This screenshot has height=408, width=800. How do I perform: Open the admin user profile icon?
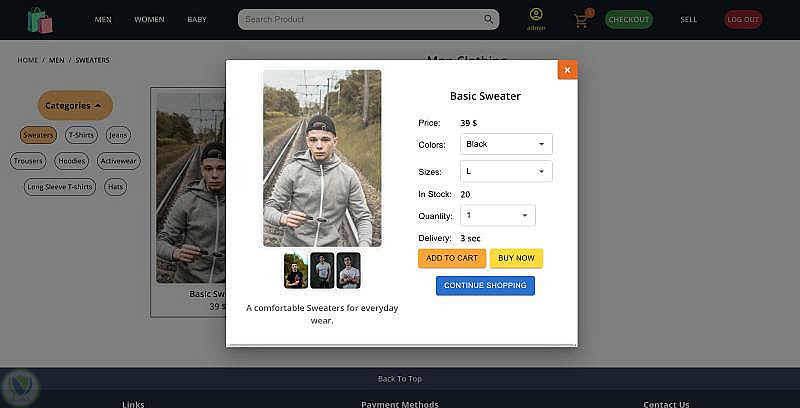[x=536, y=14]
